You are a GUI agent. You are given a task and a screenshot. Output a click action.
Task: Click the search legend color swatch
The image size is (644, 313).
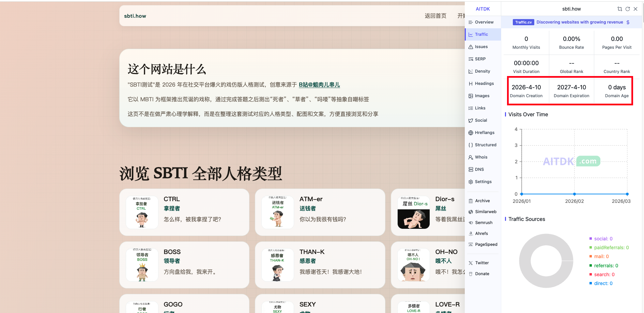(x=591, y=274)
